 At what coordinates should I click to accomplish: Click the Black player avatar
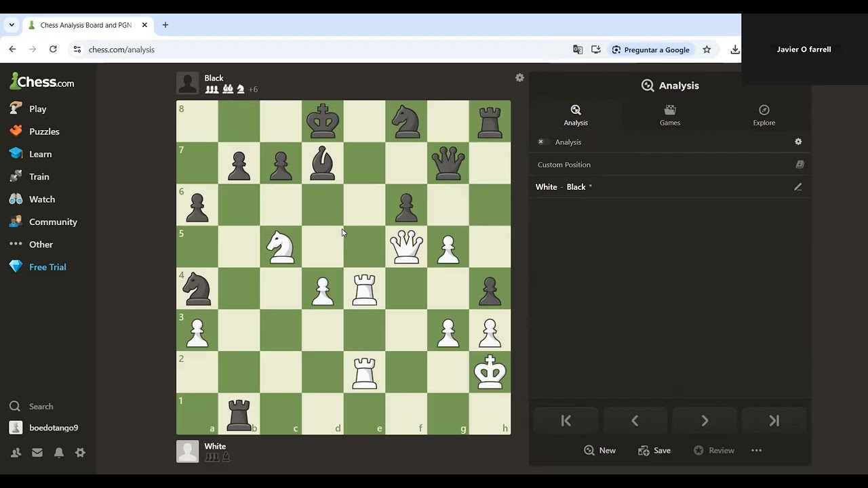pyautogui.click(x=188, y=83)
